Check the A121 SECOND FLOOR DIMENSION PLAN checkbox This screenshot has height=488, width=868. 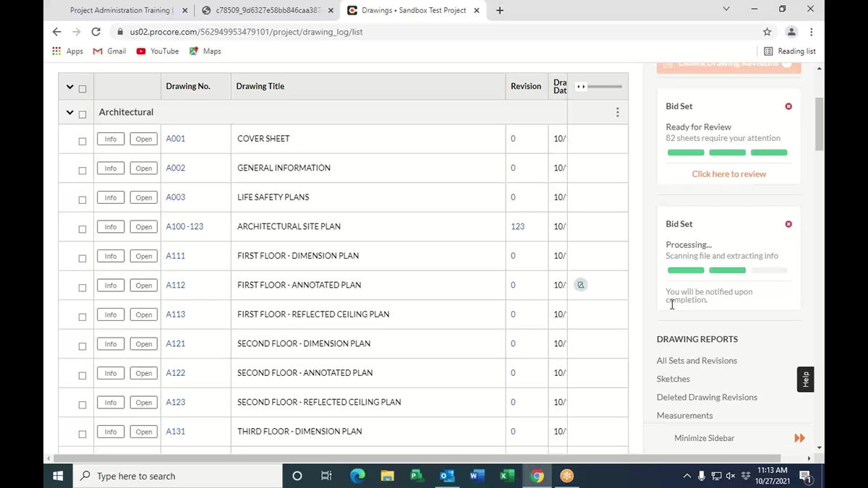click(x=82, y=346)
